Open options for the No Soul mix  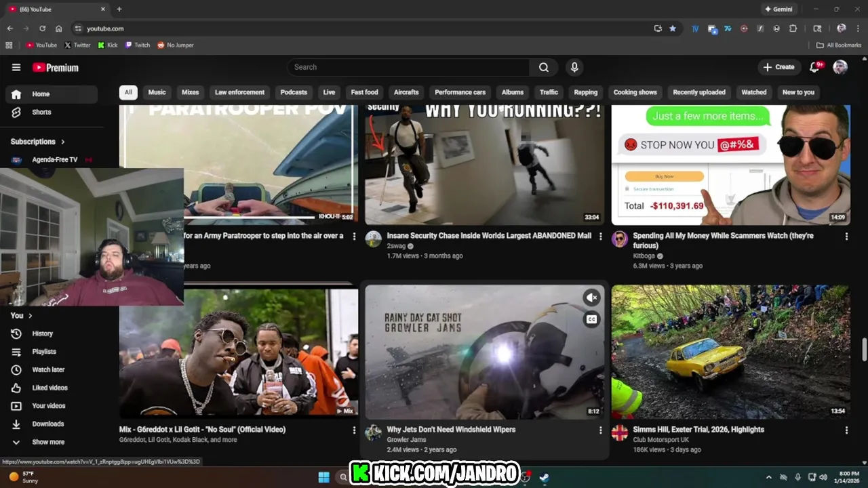(x=354, y=430)
